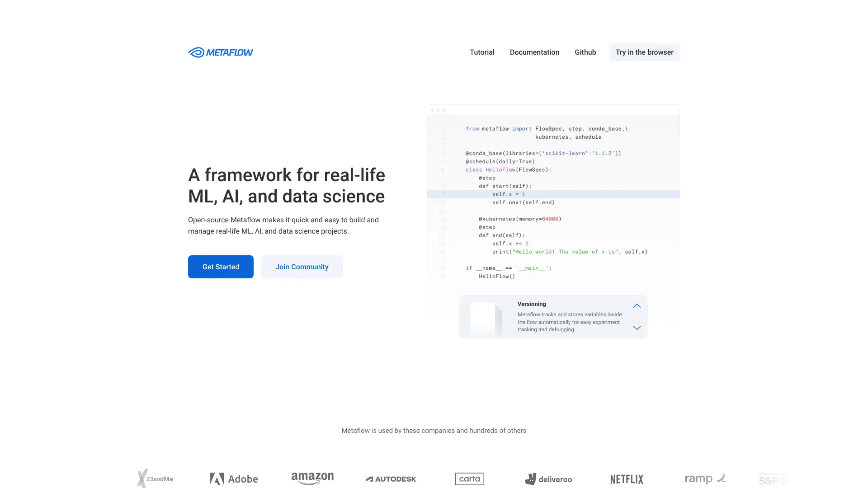Click the Metaflow logo icon

[x=195, y=52]
